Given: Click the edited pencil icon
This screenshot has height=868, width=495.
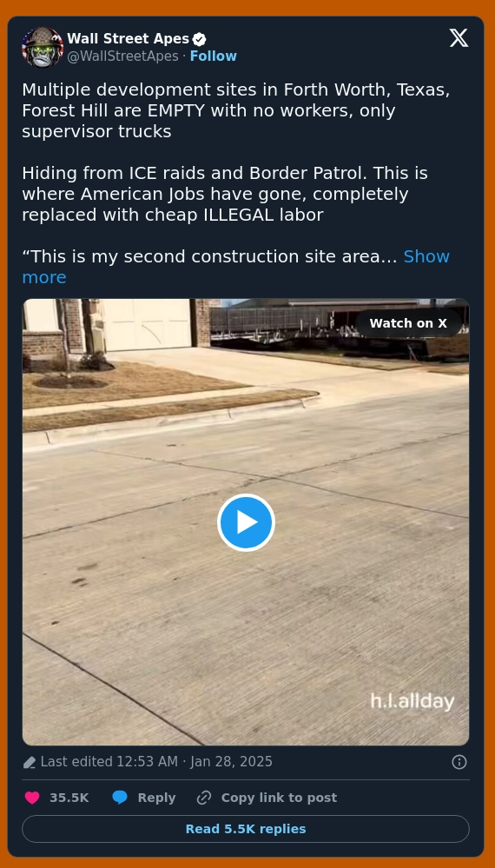Looking at the screenshot, I should [x=30, y=763].
